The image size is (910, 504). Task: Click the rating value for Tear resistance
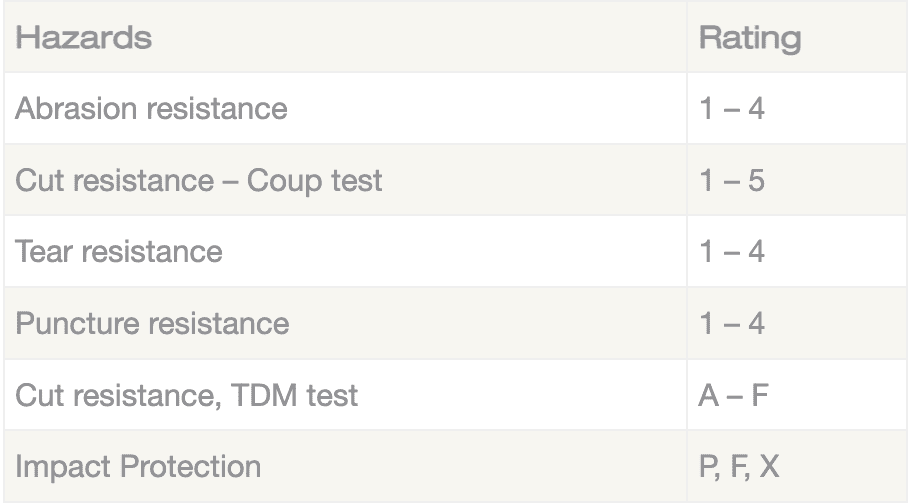tap(732, 251)
